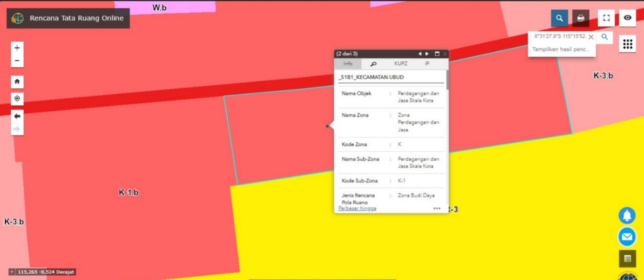Open the mail contact button
The height and width of the screenshot is (280, 644).
[x=627, y=237]
